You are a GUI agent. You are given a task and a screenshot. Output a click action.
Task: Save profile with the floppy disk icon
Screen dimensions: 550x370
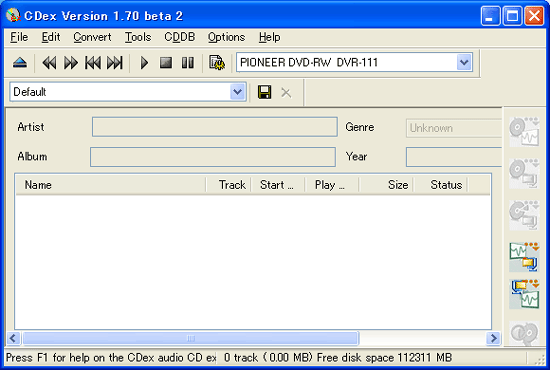[x=264, y=92]
